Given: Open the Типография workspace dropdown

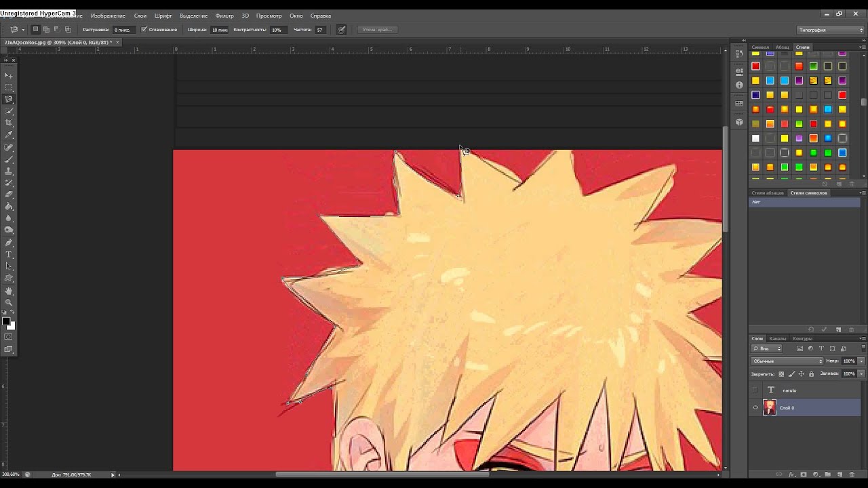Looking at the screenshot, I should (x=830, y=30).
